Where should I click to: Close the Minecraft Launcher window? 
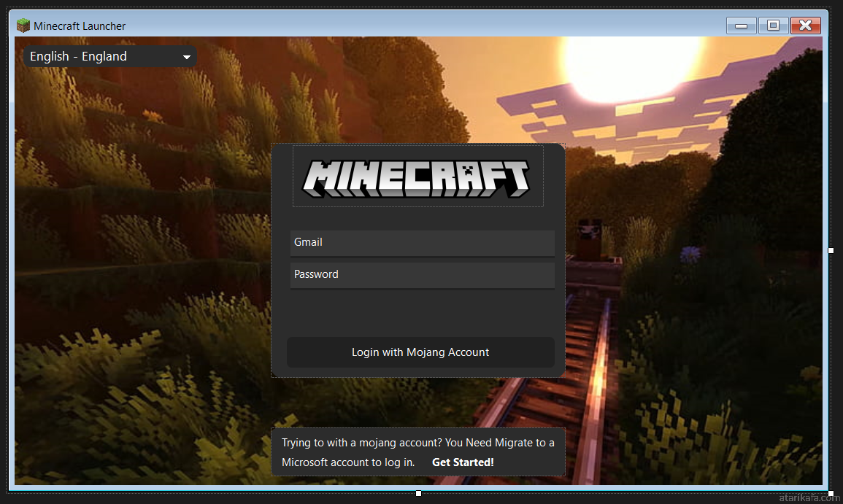[805, 26]
